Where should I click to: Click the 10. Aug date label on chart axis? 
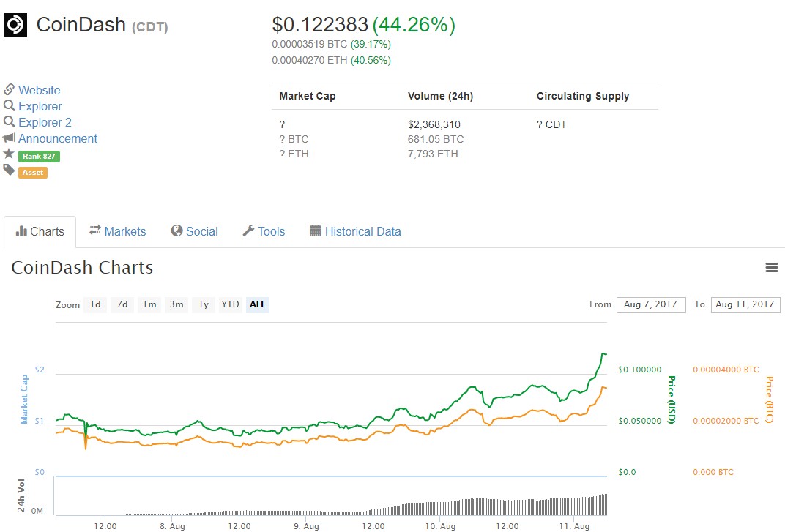point(441,526)
